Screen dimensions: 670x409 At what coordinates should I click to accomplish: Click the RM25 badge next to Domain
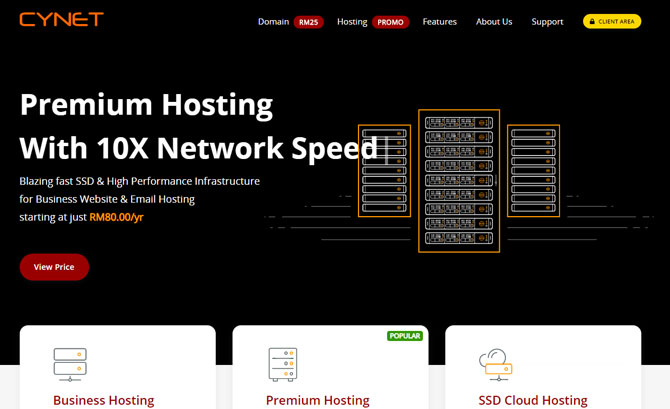tap(308, 22)
